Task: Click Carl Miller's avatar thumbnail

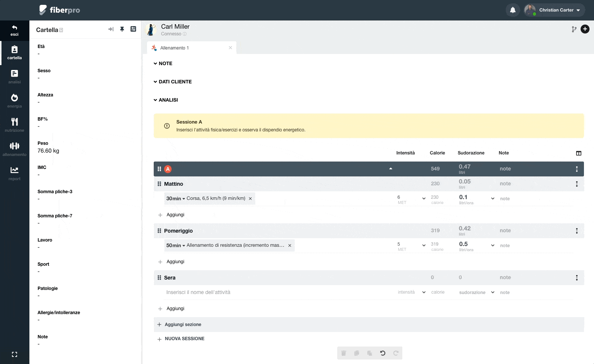Action: pos(151,29)
